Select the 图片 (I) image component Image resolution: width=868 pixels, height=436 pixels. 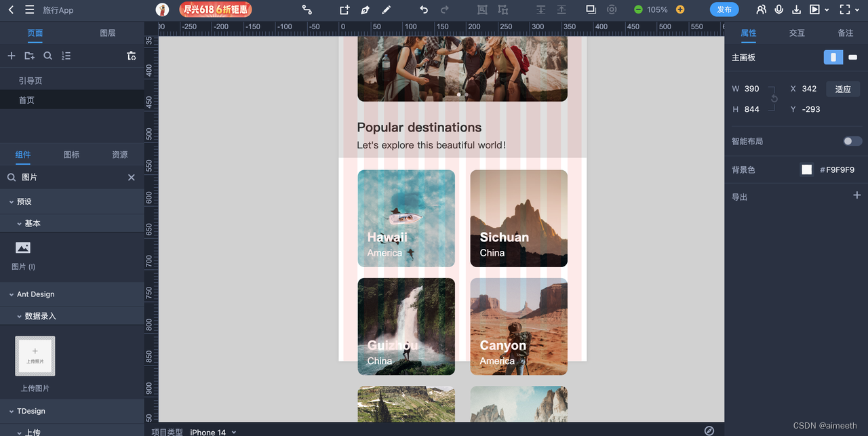pos(23,254)
